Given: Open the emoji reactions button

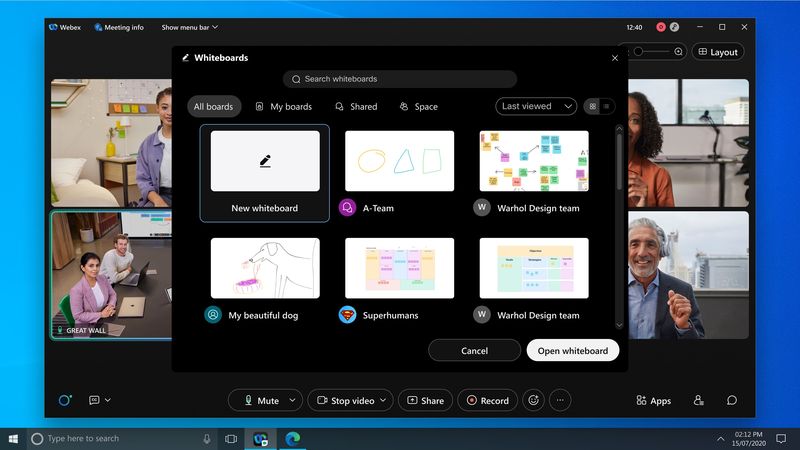Looking at the screenshot, I should click(x=534, y=400).
